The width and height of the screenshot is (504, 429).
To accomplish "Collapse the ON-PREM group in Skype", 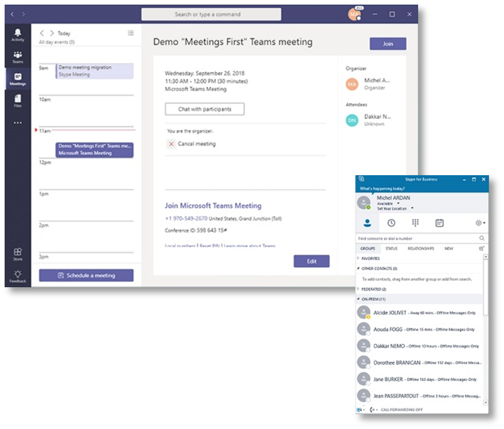I will [x=358, y=299].
